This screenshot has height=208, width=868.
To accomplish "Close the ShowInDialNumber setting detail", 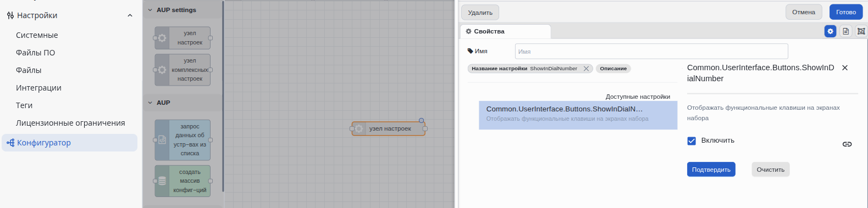I will coord(845,68).
